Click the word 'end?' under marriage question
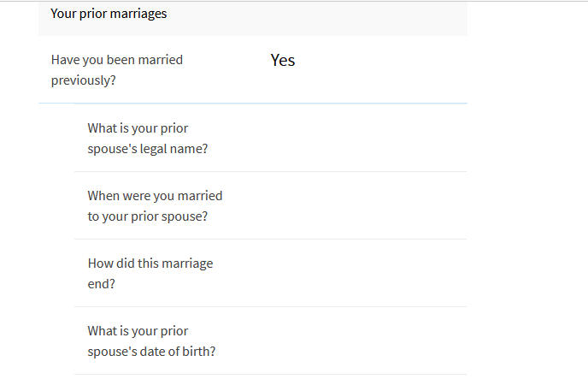Screen dimensions: 588x379 coord(101,284)
